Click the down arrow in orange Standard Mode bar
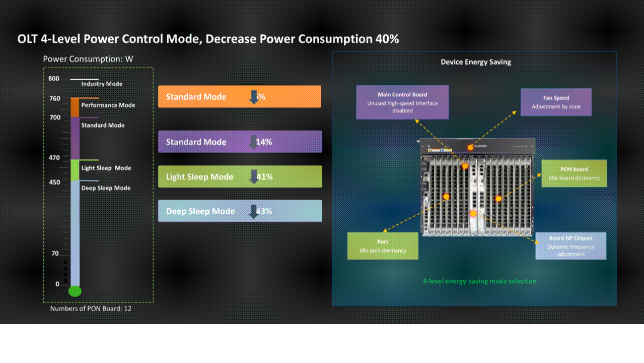 tap(254, 97)
